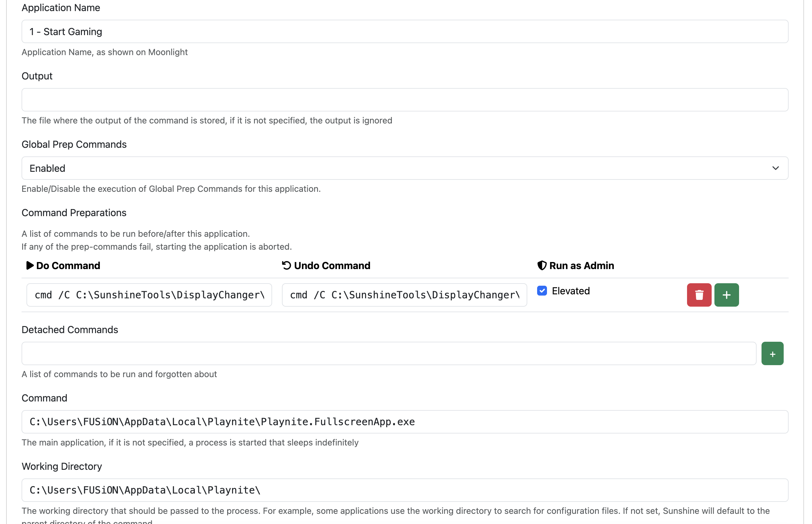The width and height of the screenshot is (812, 524).
Task: Click the Undo Command arrow icon
Action: click(287, 265)
